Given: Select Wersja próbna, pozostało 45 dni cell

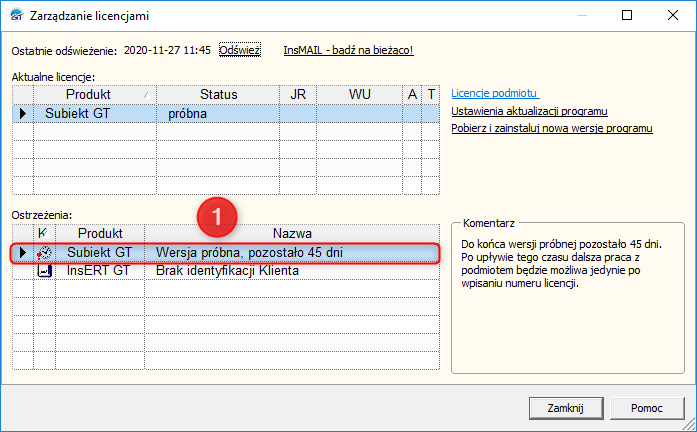Looking at the screenshot, I should coord(292,252).
